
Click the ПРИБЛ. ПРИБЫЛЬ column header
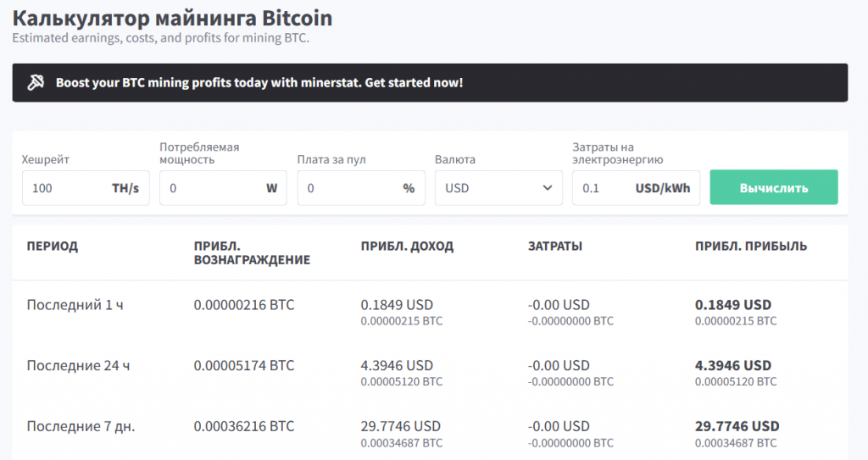point(751,247)
